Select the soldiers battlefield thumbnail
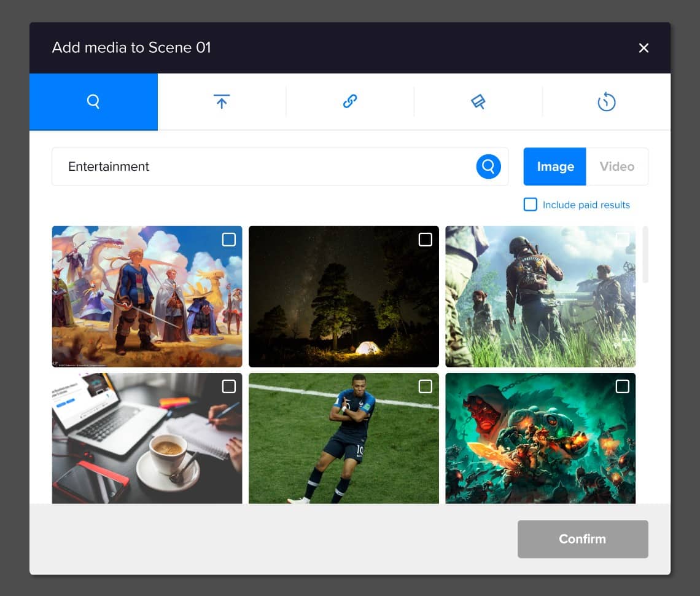This screenshot has width=700, height=596. 540,297
